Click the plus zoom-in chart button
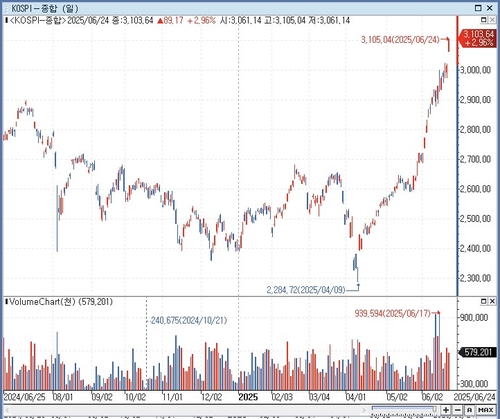This screenshot has width=500, height=419. click(x=446, y=410)
